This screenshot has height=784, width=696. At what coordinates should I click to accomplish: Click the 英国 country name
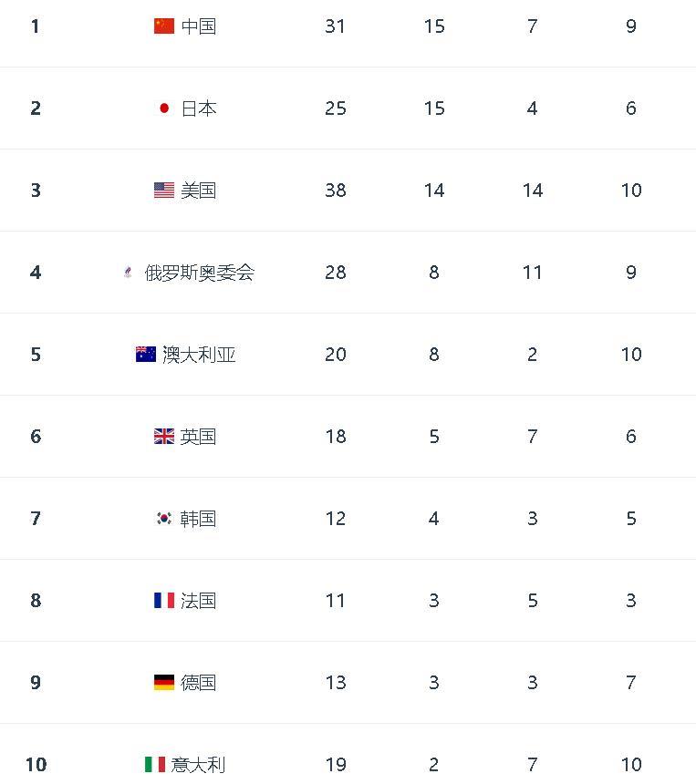pyautogui.click(x=199, y=436)
